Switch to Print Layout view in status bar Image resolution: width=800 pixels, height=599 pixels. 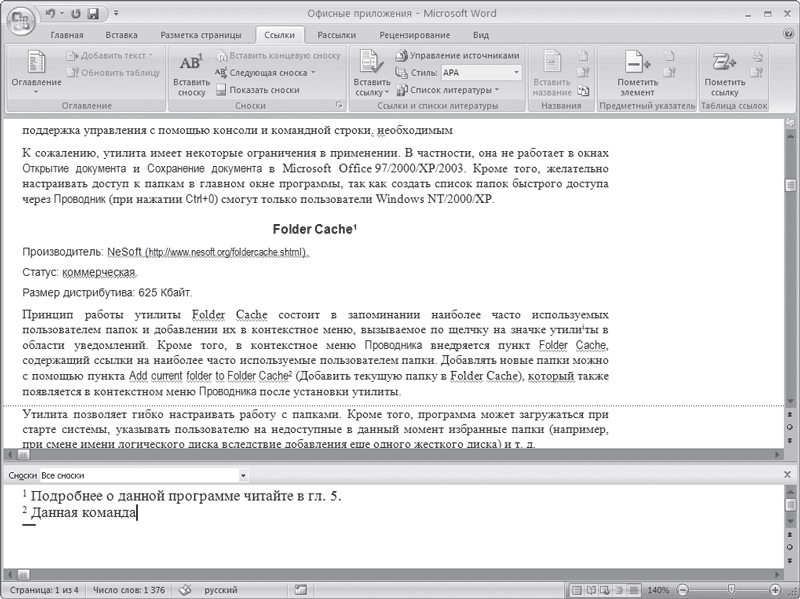tap(576, 590)
